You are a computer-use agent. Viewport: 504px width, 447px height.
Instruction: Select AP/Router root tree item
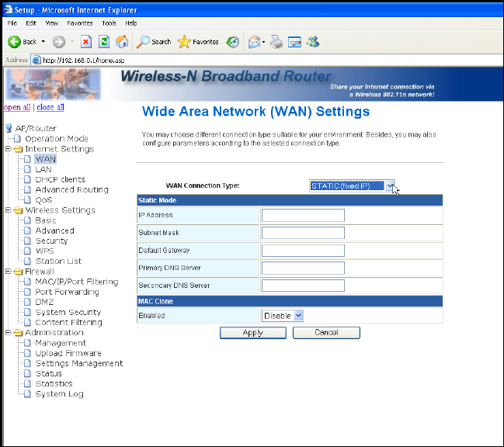[36, 129]
